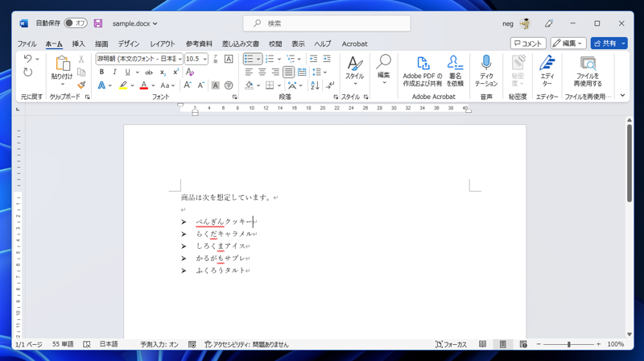
Task: Click the character border A icon
Action: (229, 59)
